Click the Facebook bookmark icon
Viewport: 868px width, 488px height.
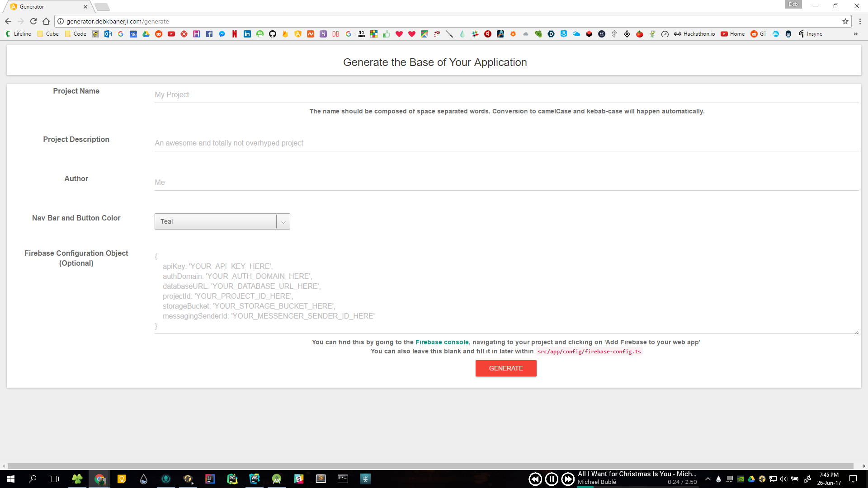point(209,34)
